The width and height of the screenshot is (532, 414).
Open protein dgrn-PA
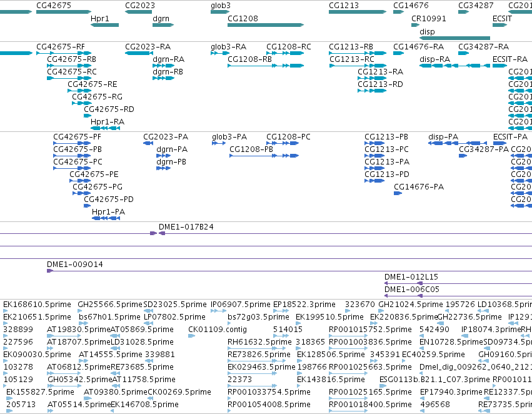(172, 149)
